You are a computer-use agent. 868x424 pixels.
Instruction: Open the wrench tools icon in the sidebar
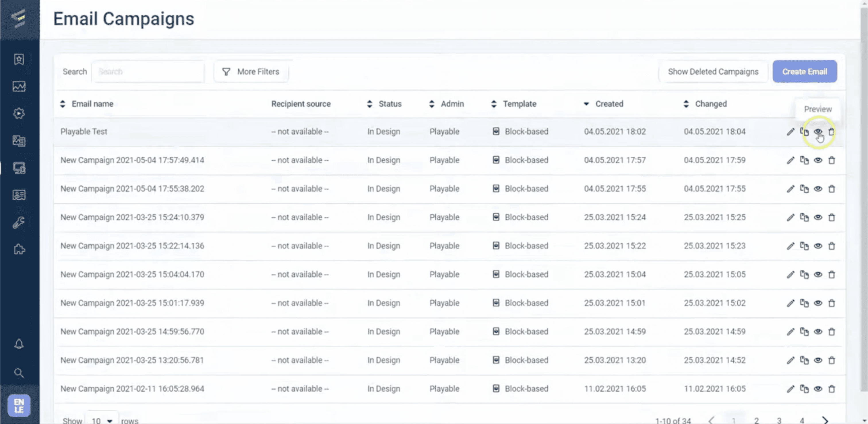coord(19,222)
